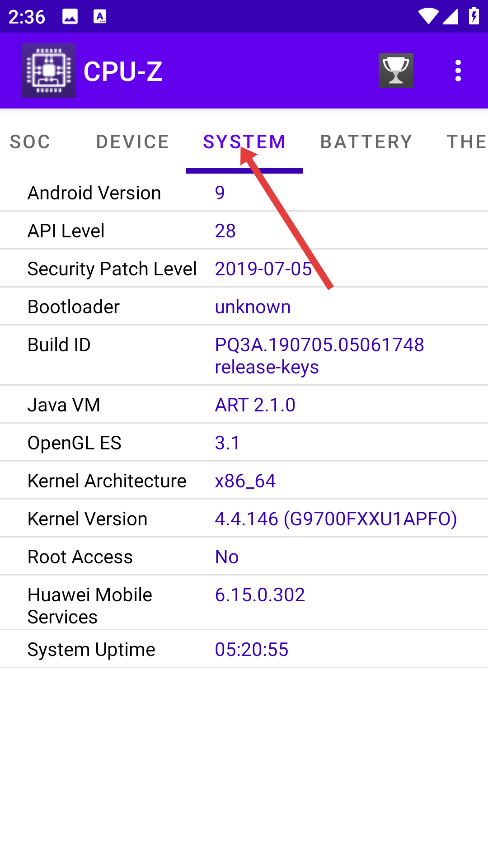Tap the Build ID row
The width and height of the screenshot is (488, 868).
244,356
